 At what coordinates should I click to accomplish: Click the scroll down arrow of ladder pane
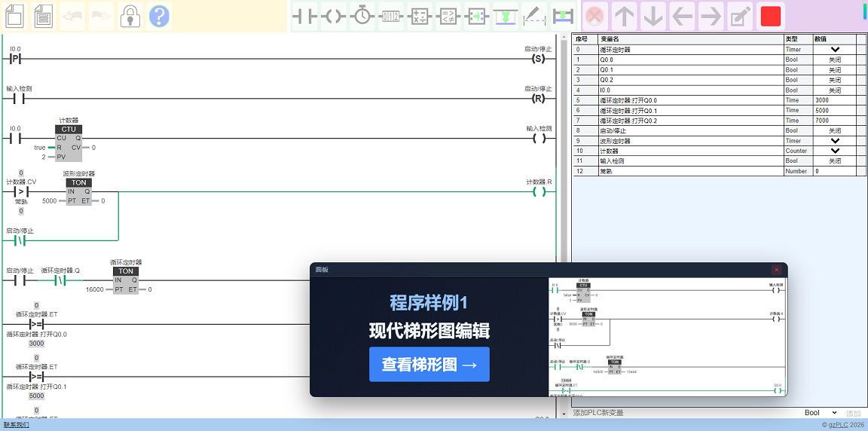click(x=564, y=414)
